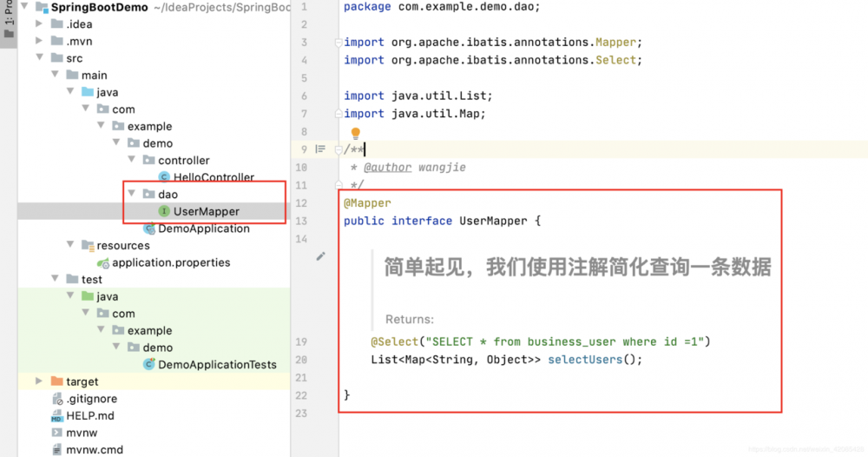Image resolution: width=868 pixels, height=457 pixels.
Task: Fold the import block at line 3
Action: 338,42
